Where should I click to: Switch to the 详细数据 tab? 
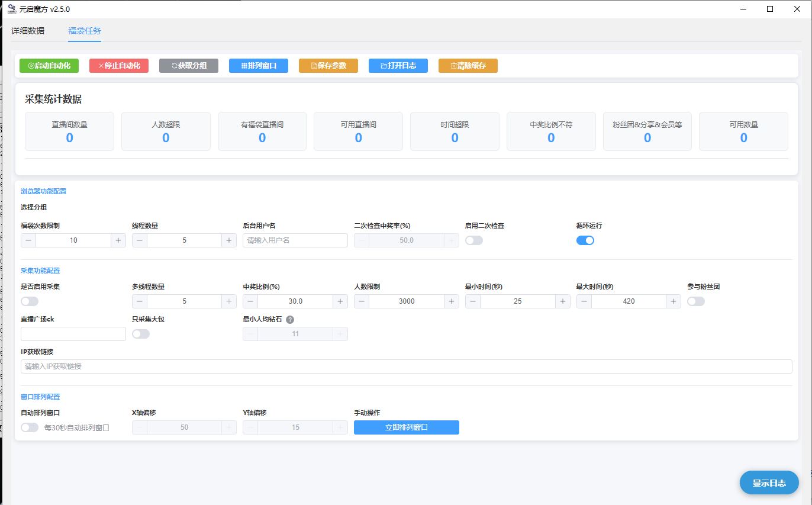pyautogui.click(x=28, y=31)
